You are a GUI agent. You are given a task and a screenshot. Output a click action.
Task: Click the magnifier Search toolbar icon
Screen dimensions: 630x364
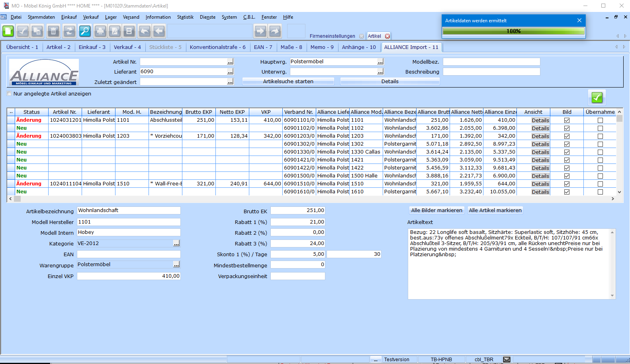click(85, 31)
